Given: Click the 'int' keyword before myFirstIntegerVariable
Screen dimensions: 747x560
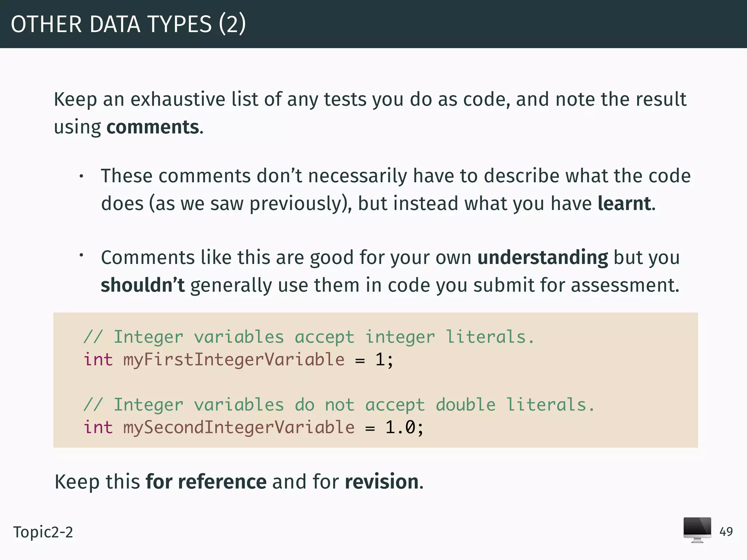Looking at the screenshot, I should point(98,359).
